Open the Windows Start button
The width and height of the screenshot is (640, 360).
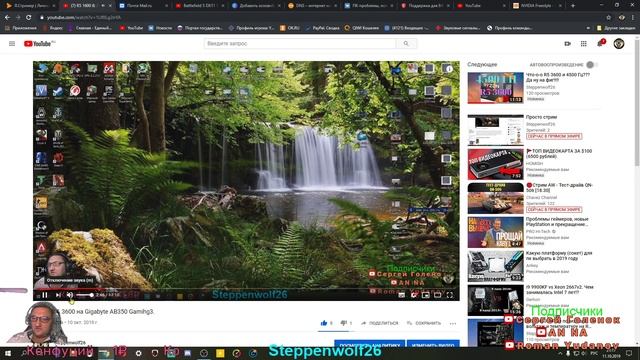point(7,353)
